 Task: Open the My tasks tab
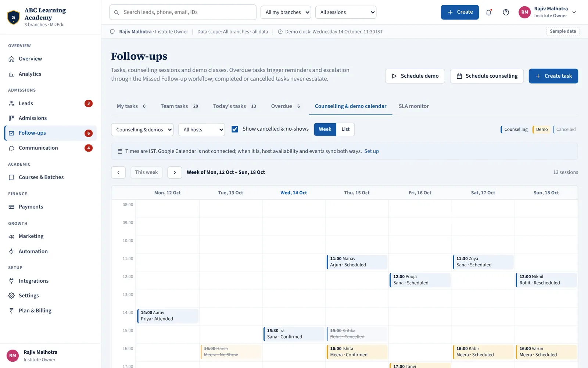pos(131,106)
